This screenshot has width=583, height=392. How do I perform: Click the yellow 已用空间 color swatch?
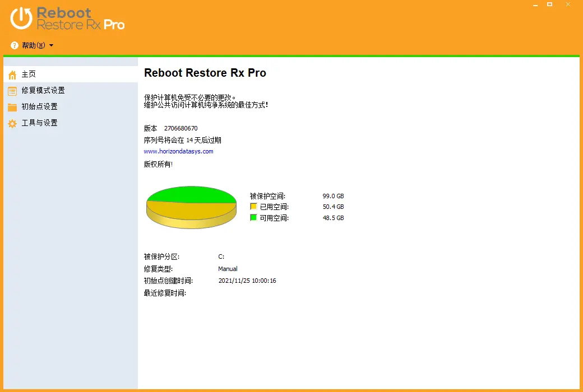(x=253, y=207)
